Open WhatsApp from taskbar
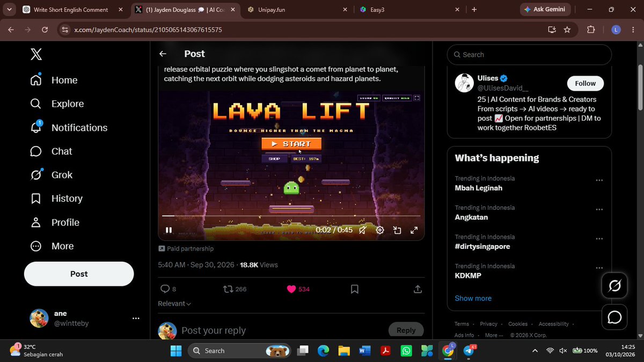The width and height of the screenshot is (644, 362). point(406,351)
